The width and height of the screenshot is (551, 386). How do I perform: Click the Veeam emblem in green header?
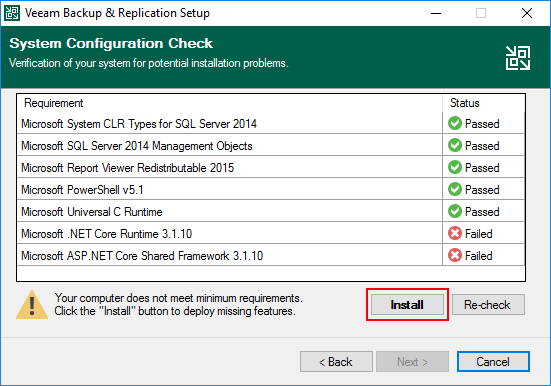pos(518,58)
